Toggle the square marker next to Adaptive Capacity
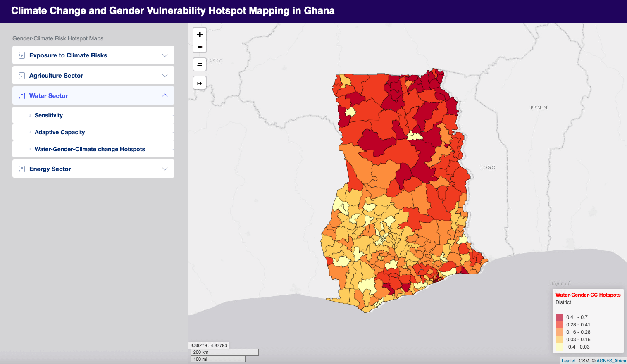This screenshot has width=627, height=364. click(30, 132)
